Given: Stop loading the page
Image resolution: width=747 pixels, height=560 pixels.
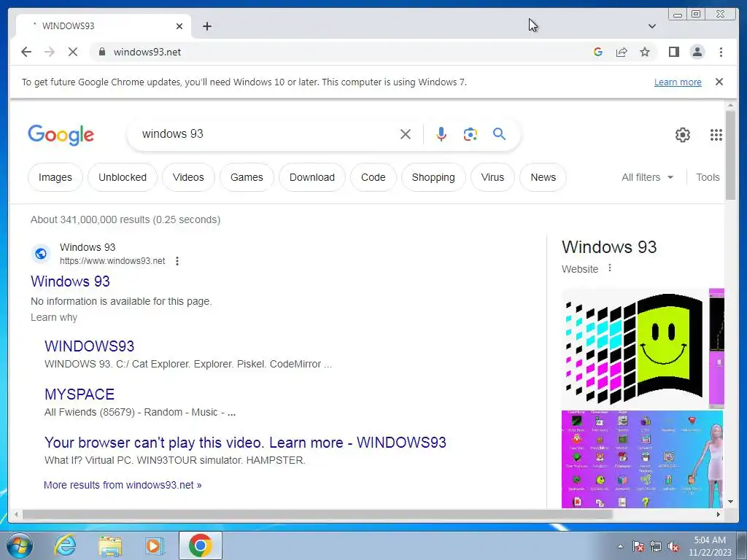Looking at the screenshot, I should pyautogui.click(x=73, y=52).
